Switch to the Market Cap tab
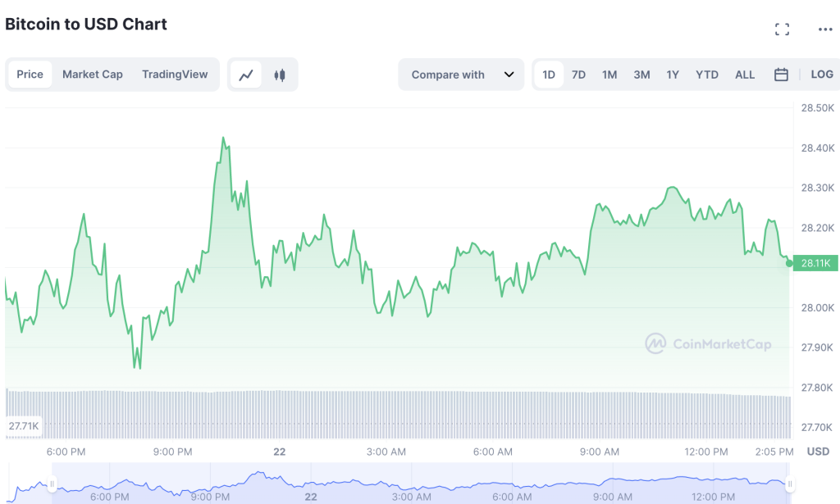 (x=93, y=75)
